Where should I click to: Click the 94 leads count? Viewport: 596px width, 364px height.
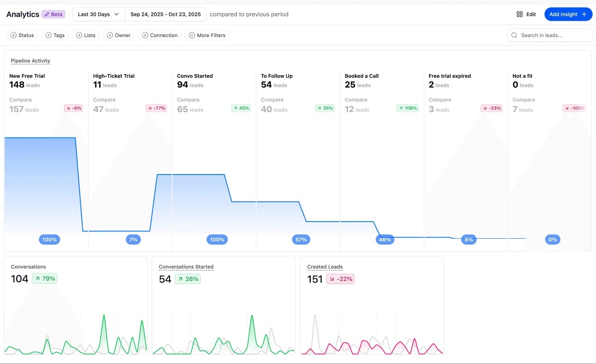[190, 85]
